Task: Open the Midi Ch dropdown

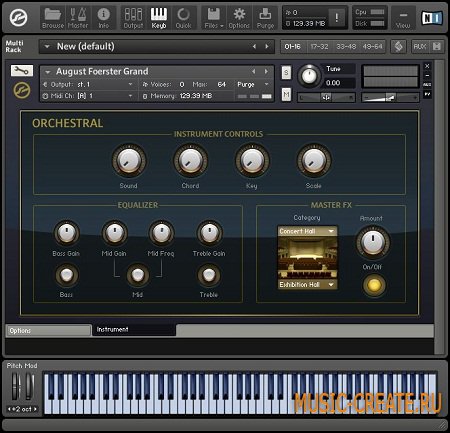Action: point(89,96)
